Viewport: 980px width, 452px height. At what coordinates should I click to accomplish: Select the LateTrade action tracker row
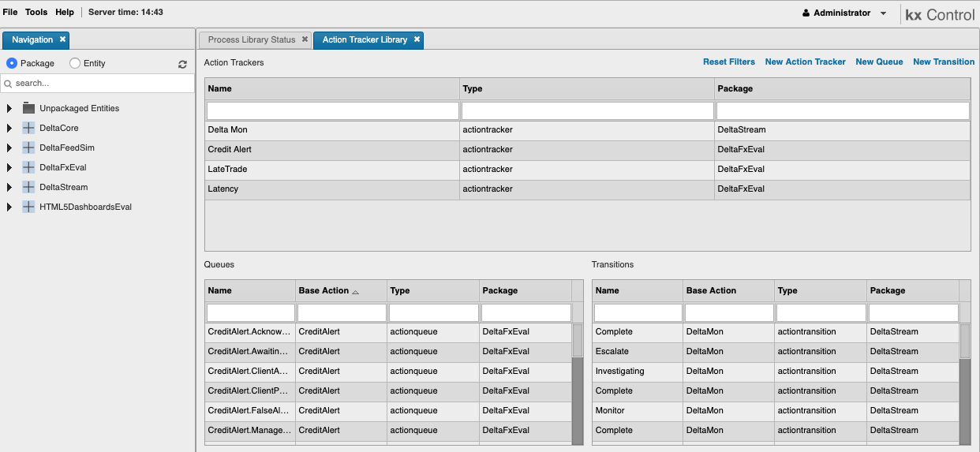coord(587,170)
